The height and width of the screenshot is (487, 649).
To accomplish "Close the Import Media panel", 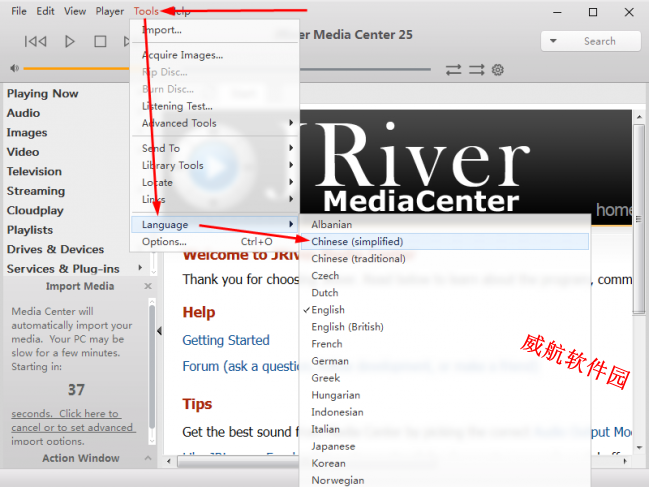I will coord(148,286).
